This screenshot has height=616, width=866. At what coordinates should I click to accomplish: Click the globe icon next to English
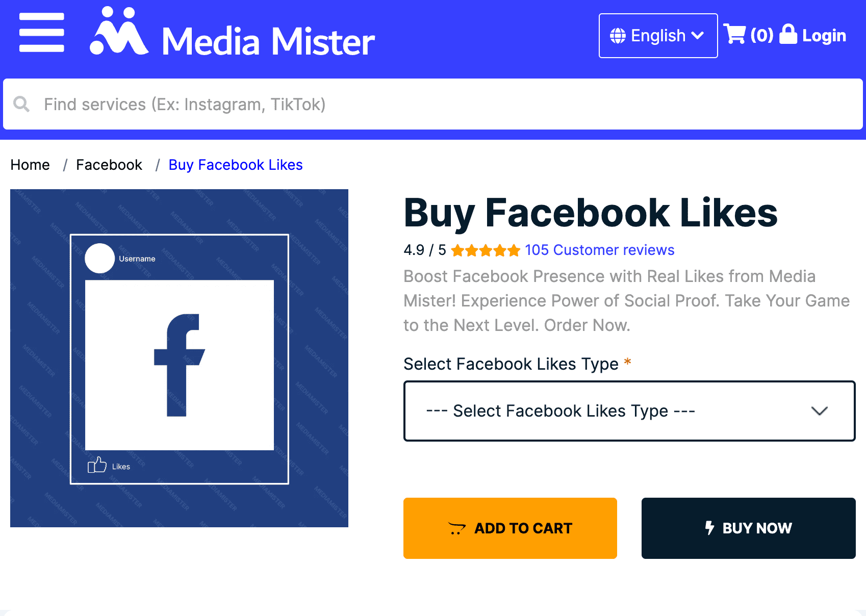coord(618,35)
